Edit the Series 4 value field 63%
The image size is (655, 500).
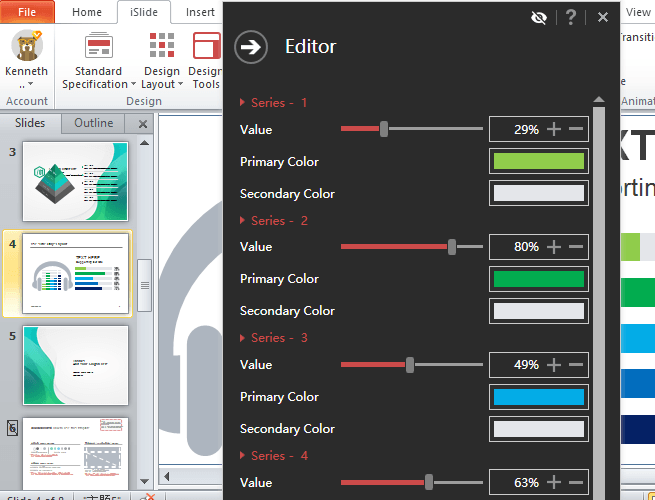coord(526,482)
